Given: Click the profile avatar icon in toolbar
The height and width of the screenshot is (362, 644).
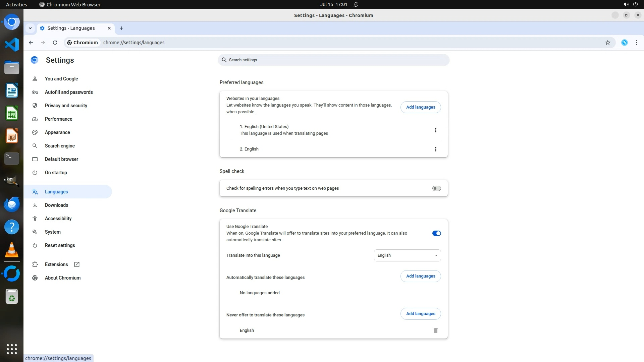Looking at the screenshot, I should coord(624,43).
